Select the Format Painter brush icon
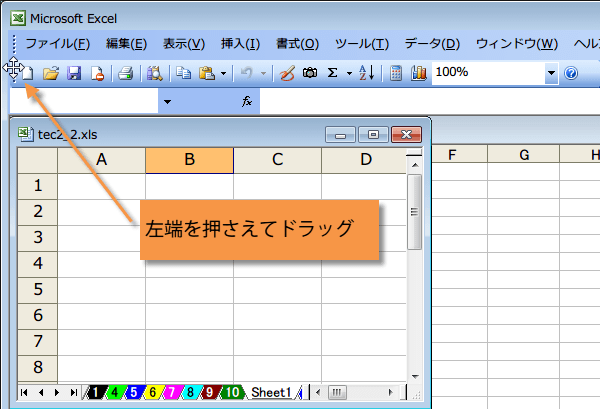The height and width of the screenshot is (409, 600). tap(287, 73)
